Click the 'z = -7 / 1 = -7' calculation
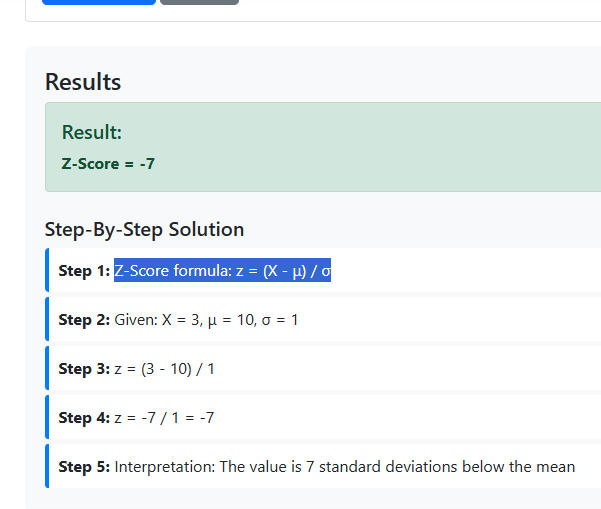Image resolution: width=601 pixels, height=509 pixels. click(x=165, y=418)
